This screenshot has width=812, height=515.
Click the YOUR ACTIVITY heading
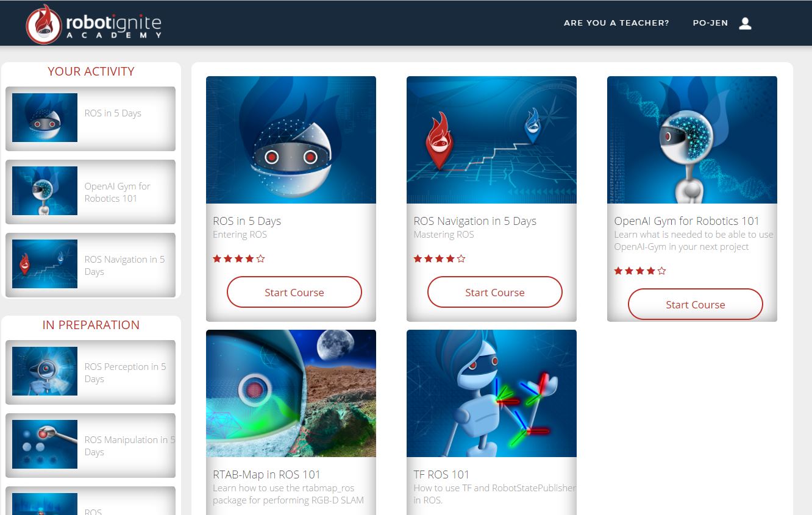(x=91, y=71)
